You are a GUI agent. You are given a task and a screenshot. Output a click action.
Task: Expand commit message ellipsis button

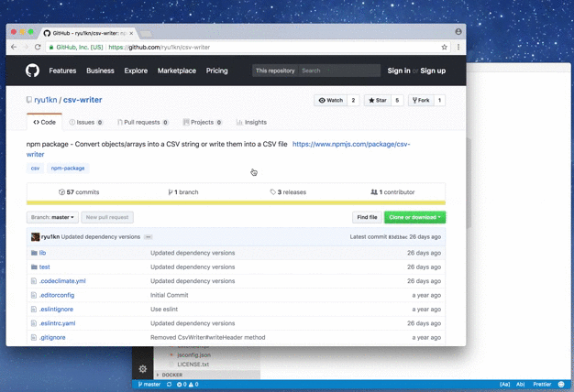click(x=149, y=237)
